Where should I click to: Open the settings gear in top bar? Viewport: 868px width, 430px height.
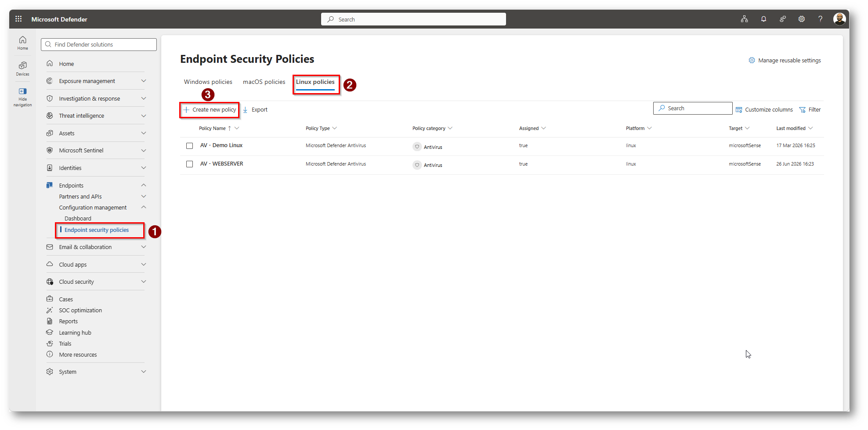click(802, 19)
